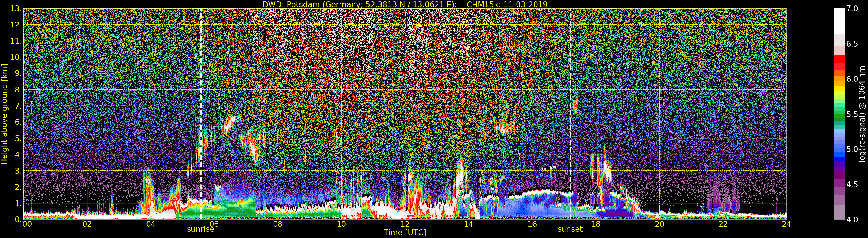Click the y-axis tick label '4.'
Screen dimensions: 868x238
[x=18, y=155]
